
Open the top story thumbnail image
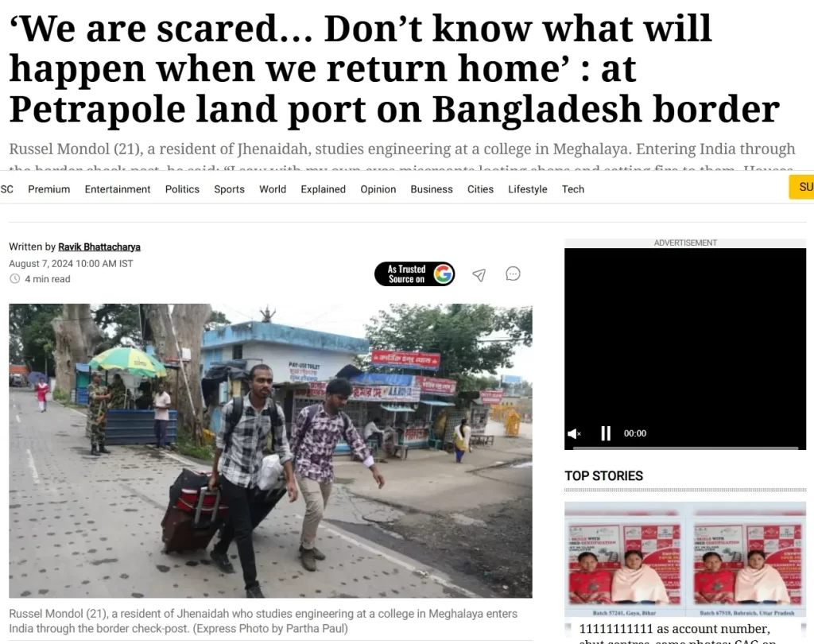(685, 559)
